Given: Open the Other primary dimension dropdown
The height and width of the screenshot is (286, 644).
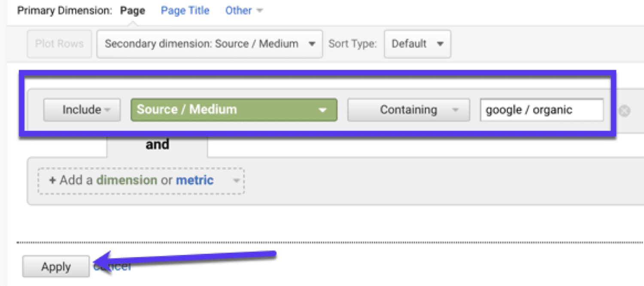Looking at the screenshot, I should 238,10.
